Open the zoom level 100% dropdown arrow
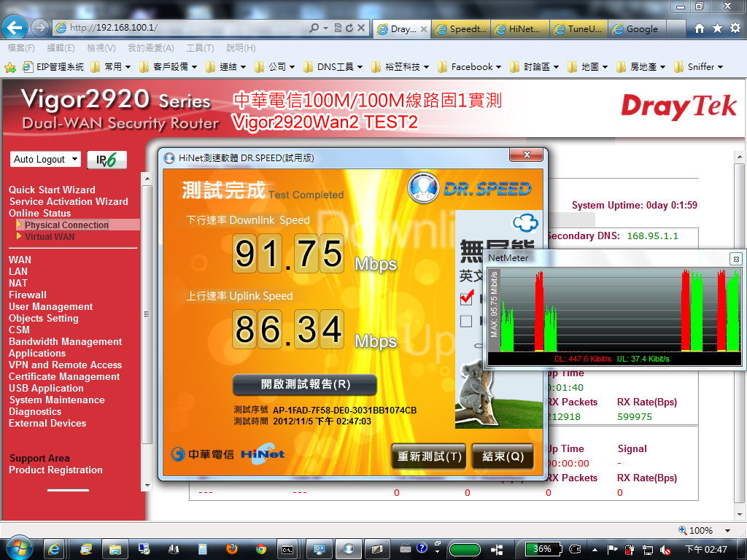The height and width of the screenshot is (560, 747). [x=727, y=531]
